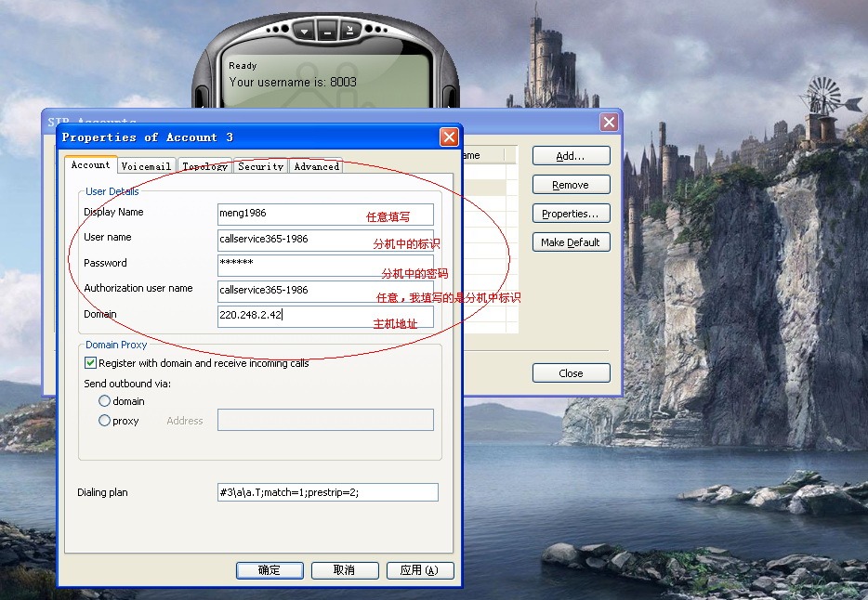The image size is (868, 600).
Task: Click the Display Name input field
Action: tap(324, 214)
